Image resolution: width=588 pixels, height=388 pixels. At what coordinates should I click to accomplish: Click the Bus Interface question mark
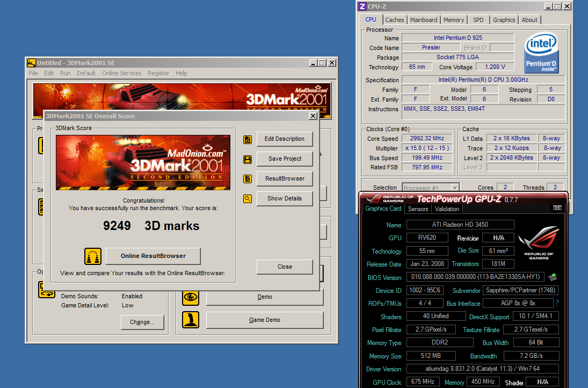click(x=557, y=303)
